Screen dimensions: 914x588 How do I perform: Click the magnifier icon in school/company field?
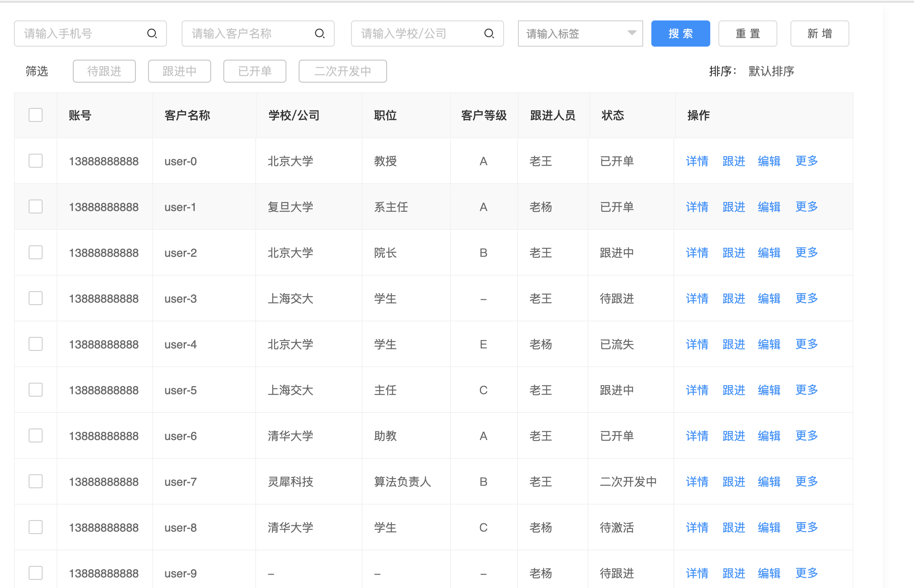pos(489,34)
